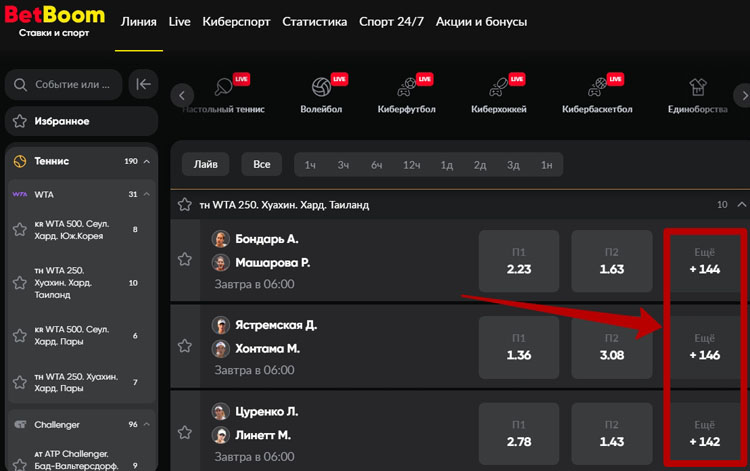750x471 pixels.
Task: Open sidebar WTA 250. Хуахин. Хард. Таиланд
Action: pyautogui.click(x=63, y=283)
